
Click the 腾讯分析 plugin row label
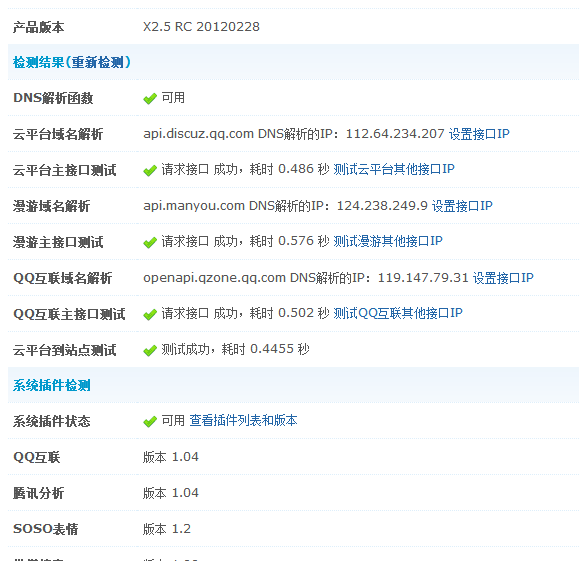38,493
